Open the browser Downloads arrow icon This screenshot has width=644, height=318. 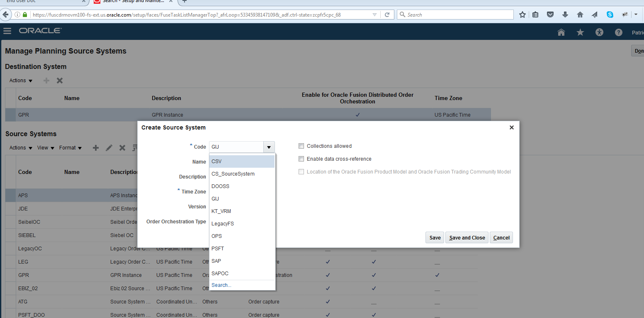(565, 15)
